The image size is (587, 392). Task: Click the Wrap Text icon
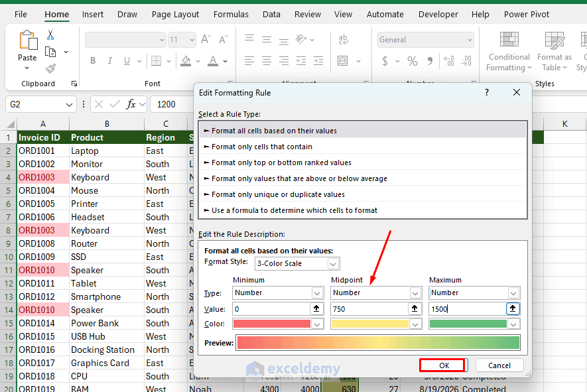pyautogui.click(x=343, y=39)
